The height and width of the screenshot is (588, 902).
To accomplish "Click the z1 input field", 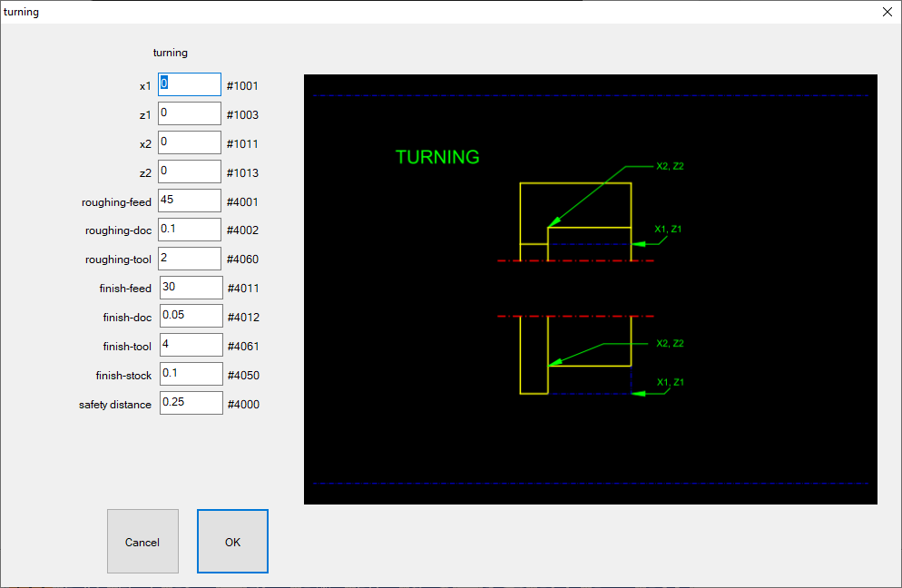I will point(190,113).
